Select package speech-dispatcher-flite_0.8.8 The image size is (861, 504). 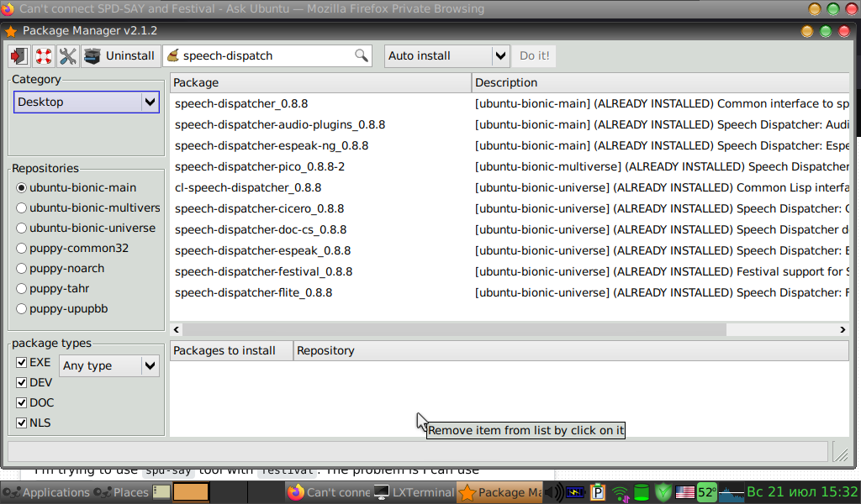(x=253, y=293)
